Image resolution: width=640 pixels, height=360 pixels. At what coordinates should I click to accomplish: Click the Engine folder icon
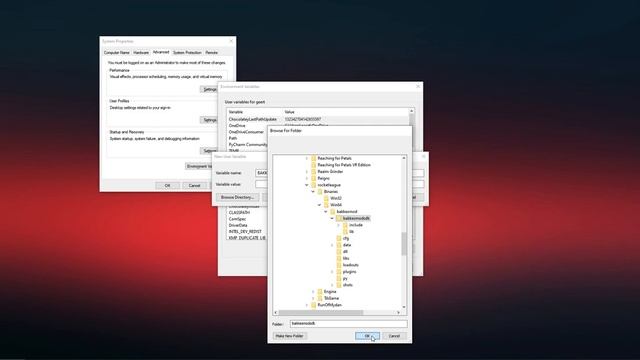click(320, 291)
